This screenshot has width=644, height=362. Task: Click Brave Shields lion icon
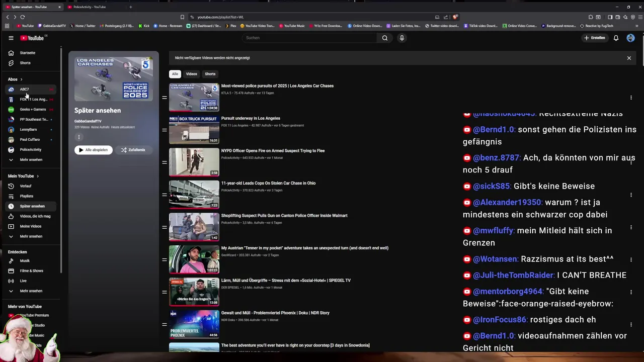tap(455, 17)
